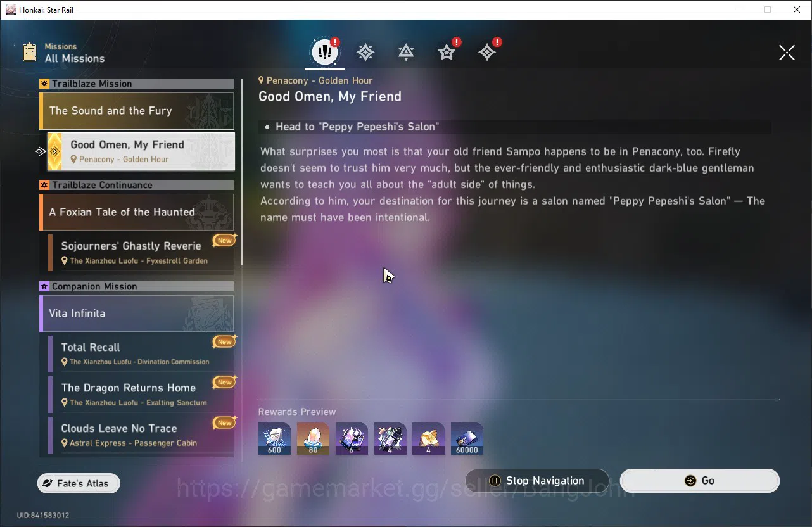812x527 pixels.
Task: Click the Go button
Action: (700, 481)
